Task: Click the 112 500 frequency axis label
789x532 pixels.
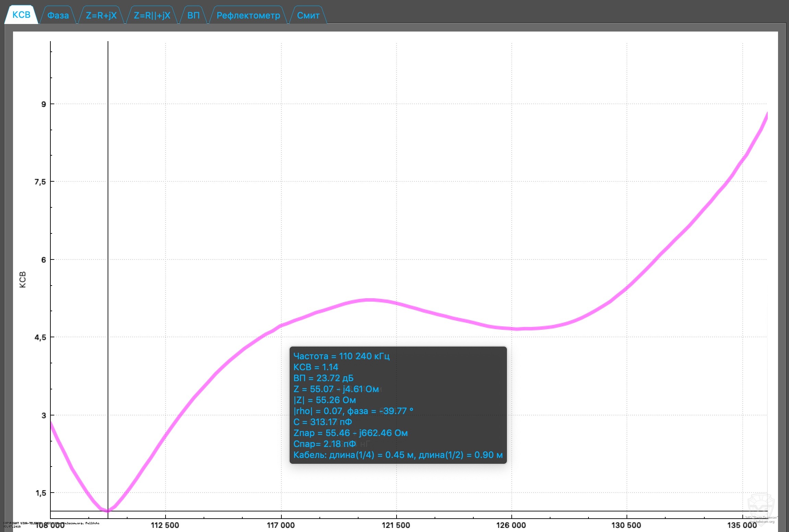Action: pyautogui.click(x=165, y=525)
